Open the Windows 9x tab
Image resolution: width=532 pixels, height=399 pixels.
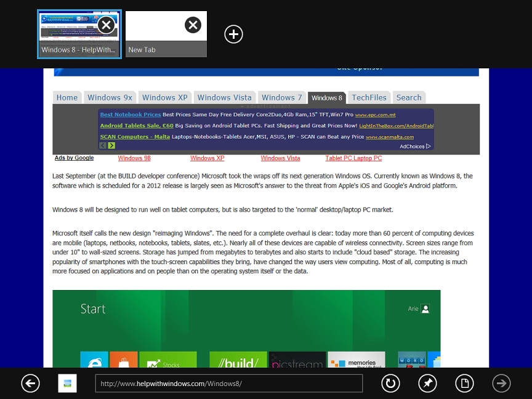tap(110, 97)
